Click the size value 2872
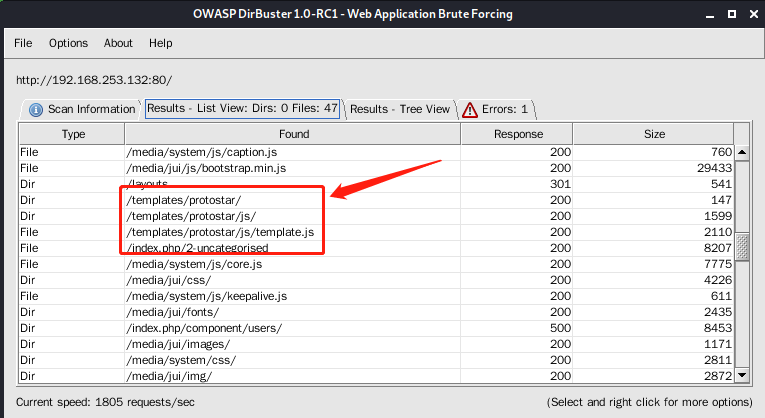765x418 pixels. click(x=718, y=376)
